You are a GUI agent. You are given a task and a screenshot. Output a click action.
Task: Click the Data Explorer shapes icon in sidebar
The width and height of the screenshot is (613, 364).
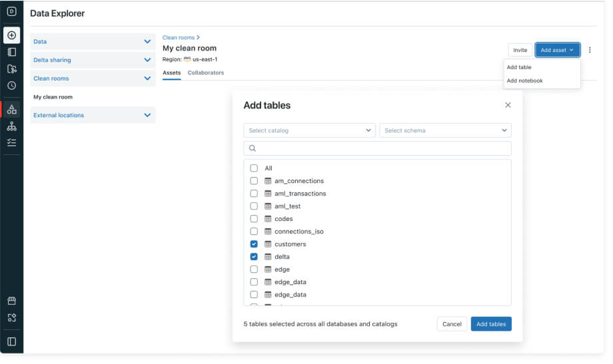11,110
